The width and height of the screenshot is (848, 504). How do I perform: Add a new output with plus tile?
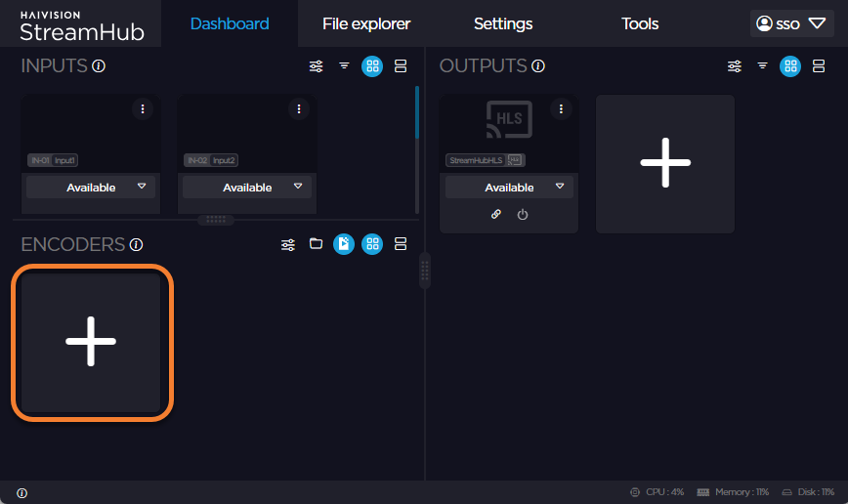pos(665,163)
